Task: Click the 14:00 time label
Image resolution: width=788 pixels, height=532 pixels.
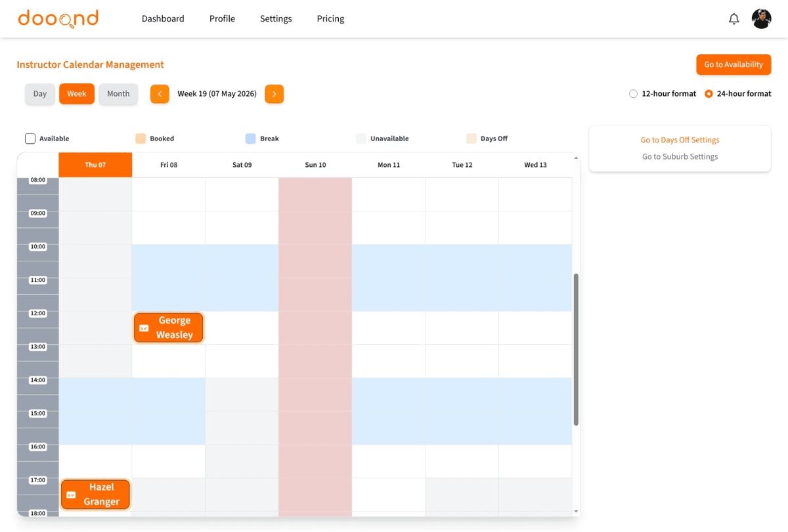Action: [38, 380]
